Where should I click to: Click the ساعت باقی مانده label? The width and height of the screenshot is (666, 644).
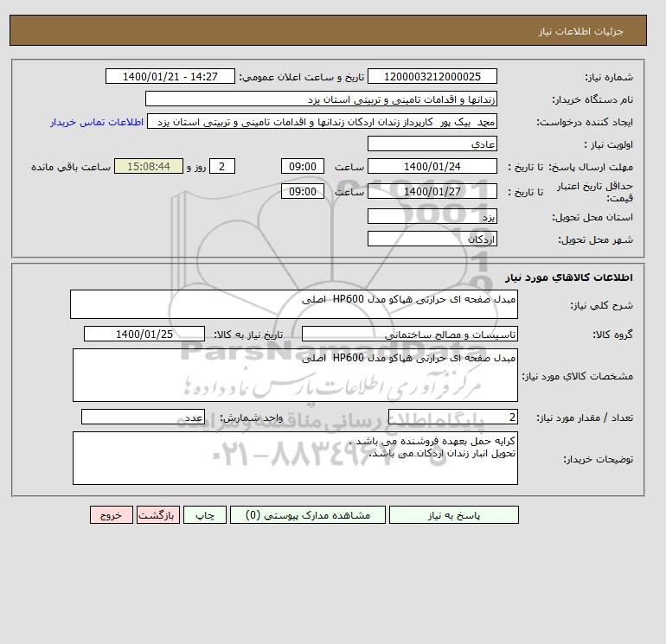coord(71,167)
